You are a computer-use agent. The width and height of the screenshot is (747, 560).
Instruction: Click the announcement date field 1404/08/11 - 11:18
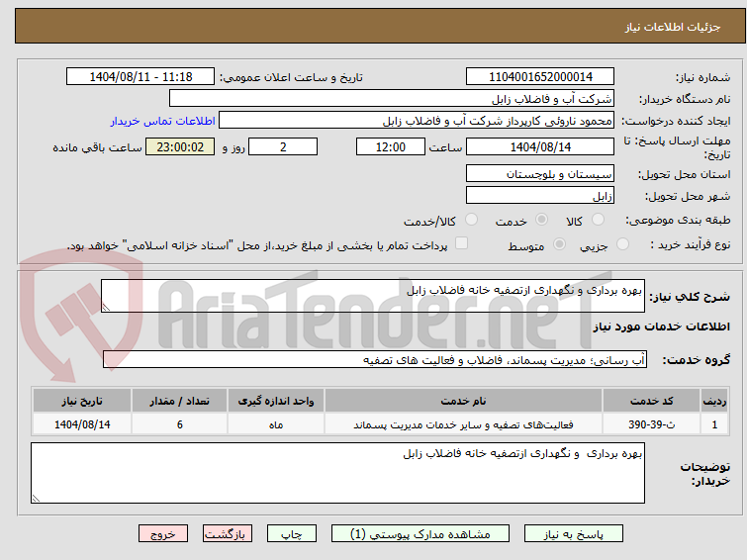140,76
